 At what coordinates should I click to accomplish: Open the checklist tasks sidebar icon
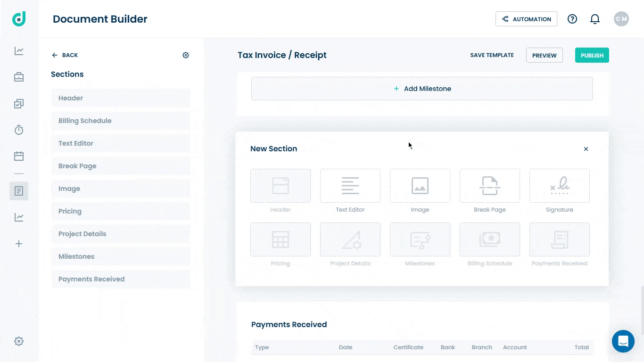19,104
